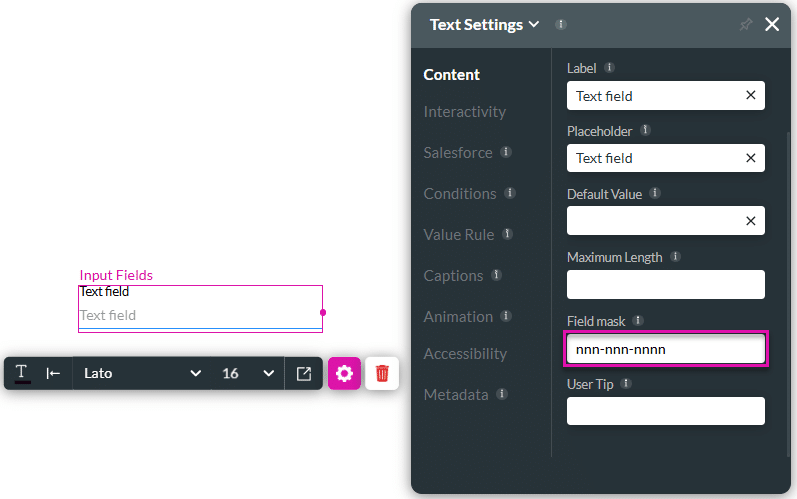Click the text color tool icon
Screen dimensions: 797x499
click(22, 373)
